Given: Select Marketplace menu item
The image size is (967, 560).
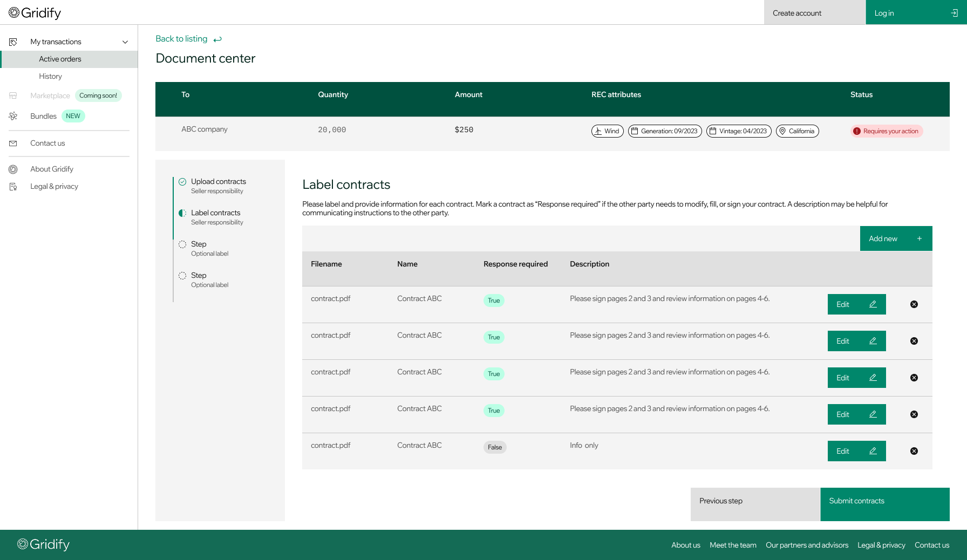Looking at the screenshot, I should coord(50,95).
